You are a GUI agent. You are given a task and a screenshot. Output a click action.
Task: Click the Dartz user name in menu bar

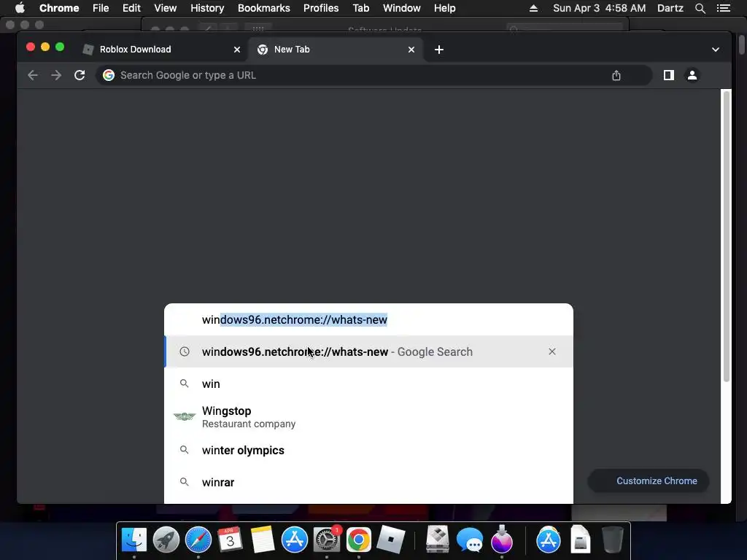click(670, 8)
